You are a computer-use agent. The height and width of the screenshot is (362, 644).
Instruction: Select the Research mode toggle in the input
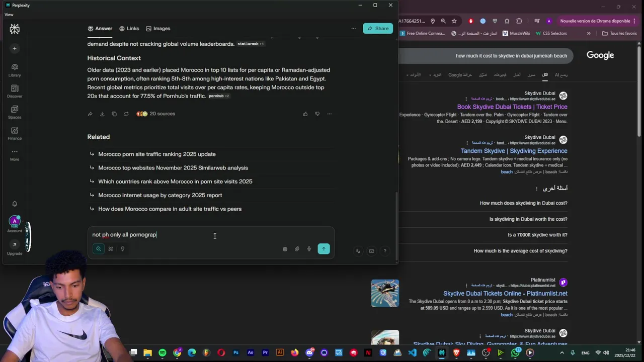point(111,249)
